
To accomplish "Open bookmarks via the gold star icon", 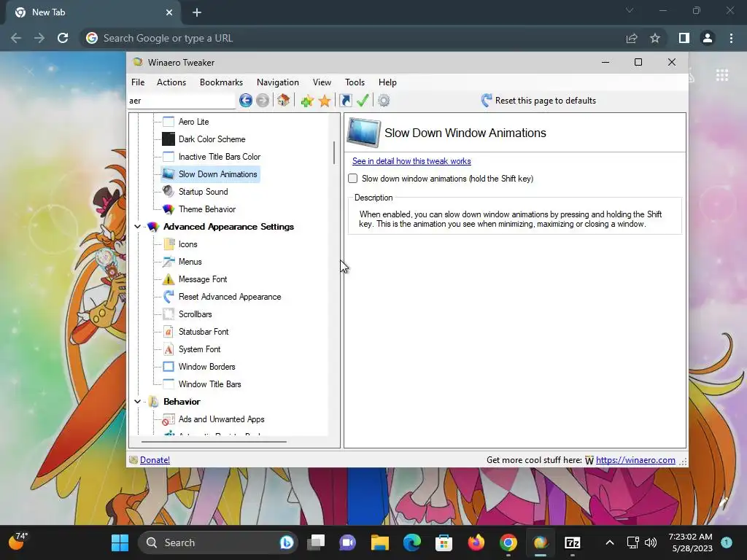I will coord(325,101).
